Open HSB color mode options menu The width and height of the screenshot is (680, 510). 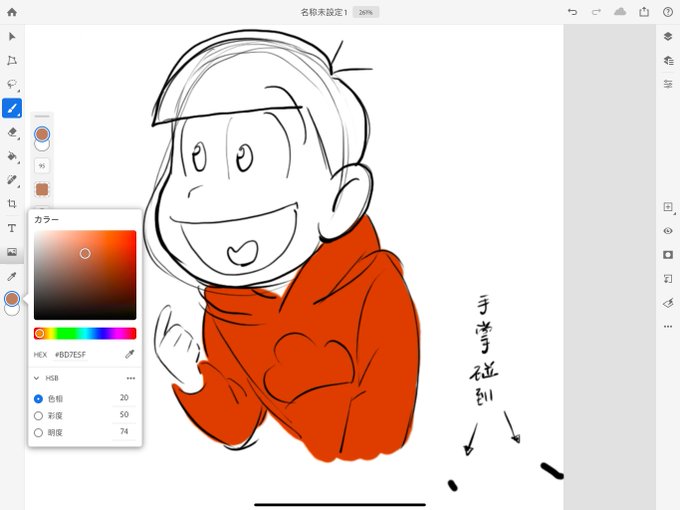point(131,378)
